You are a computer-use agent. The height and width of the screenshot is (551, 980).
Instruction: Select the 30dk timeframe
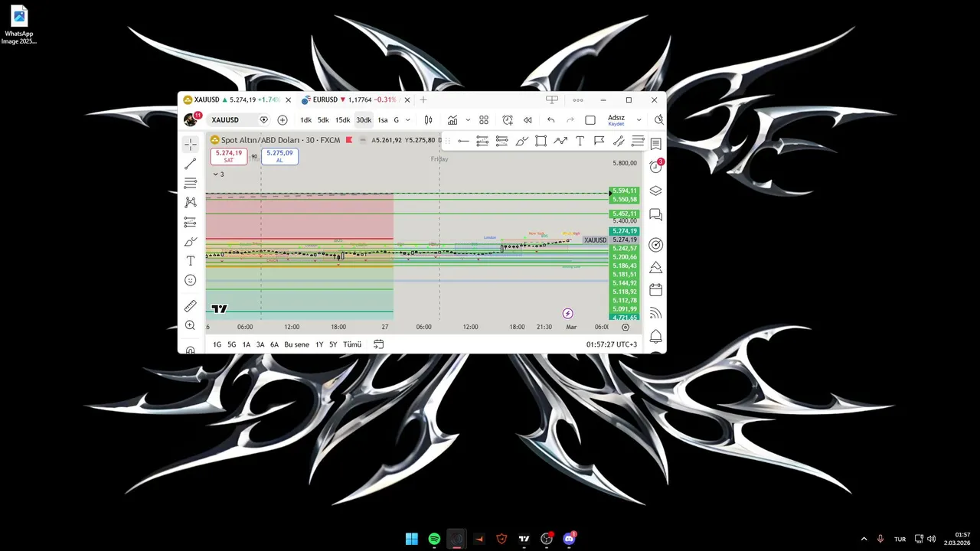point(364,120)
